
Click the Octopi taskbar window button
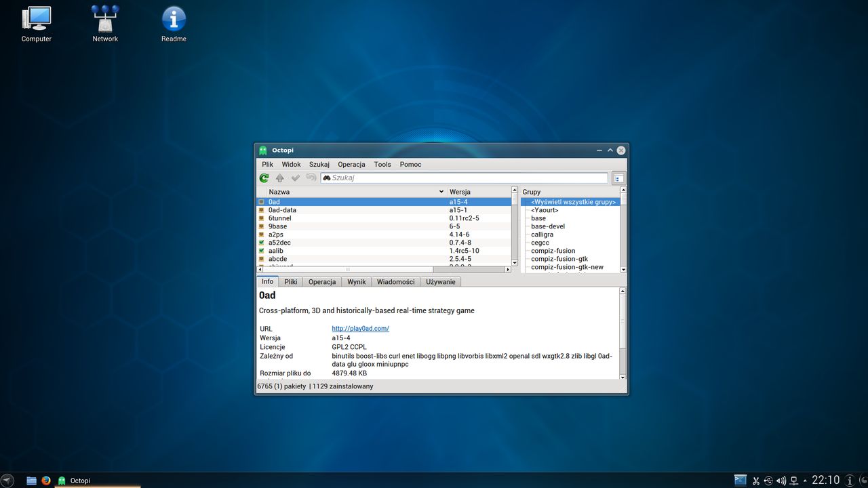98,481
